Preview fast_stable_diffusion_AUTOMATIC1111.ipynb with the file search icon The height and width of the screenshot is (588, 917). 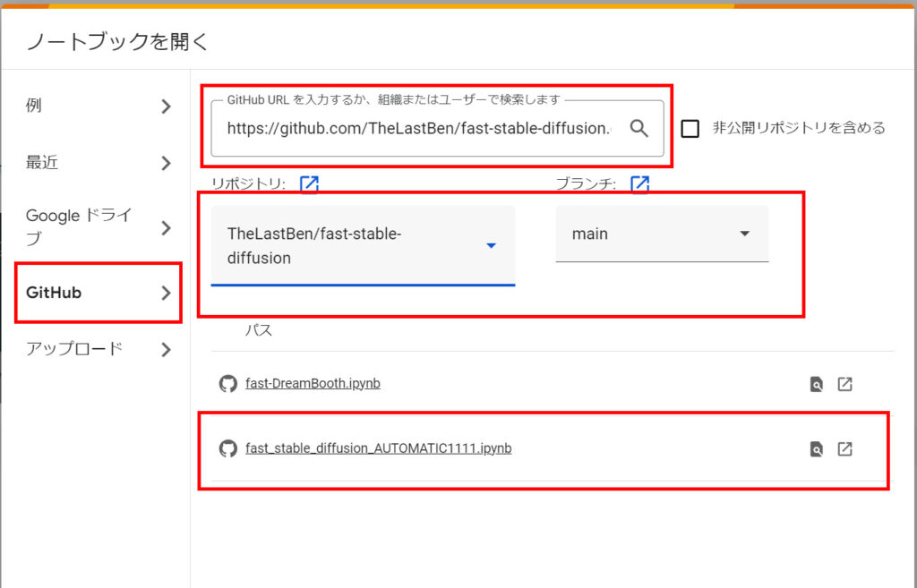(816, 449)
